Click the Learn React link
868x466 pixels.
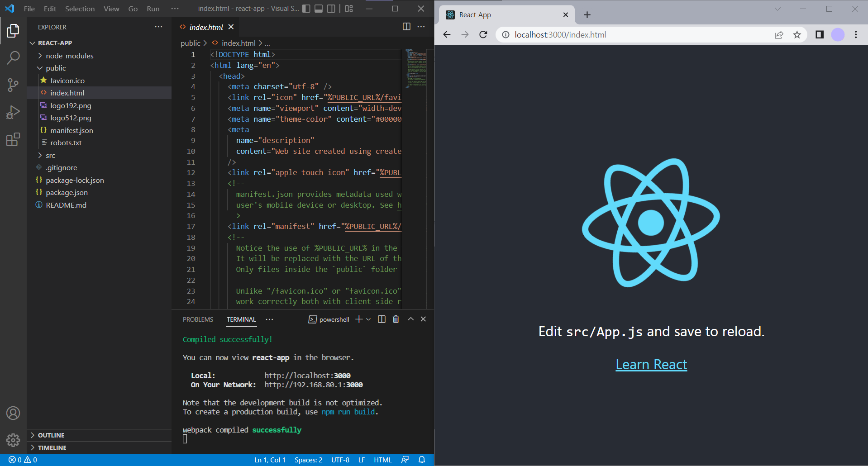coord(651,365)
